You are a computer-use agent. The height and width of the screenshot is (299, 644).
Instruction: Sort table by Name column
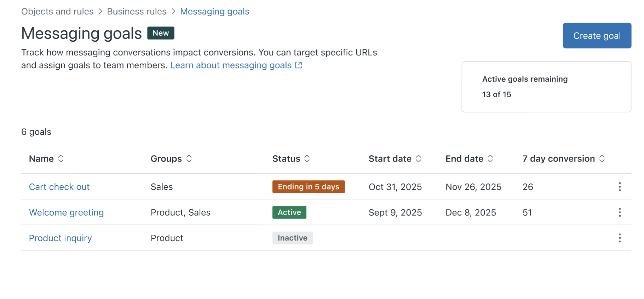[46, 159]
